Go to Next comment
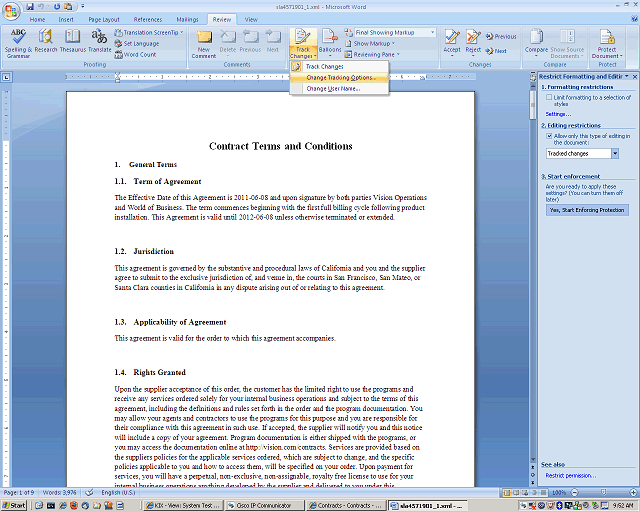This screenshot has width=640, height=512. coord(273,41)
